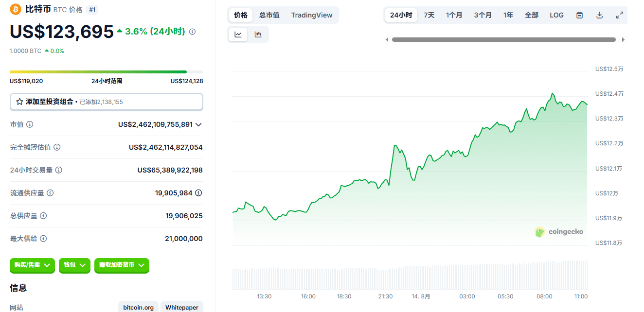This screenshot has height=312, width=644.
Task: Select the 24小时 time range
Action: pyautogui.click(x=401, y=15)
